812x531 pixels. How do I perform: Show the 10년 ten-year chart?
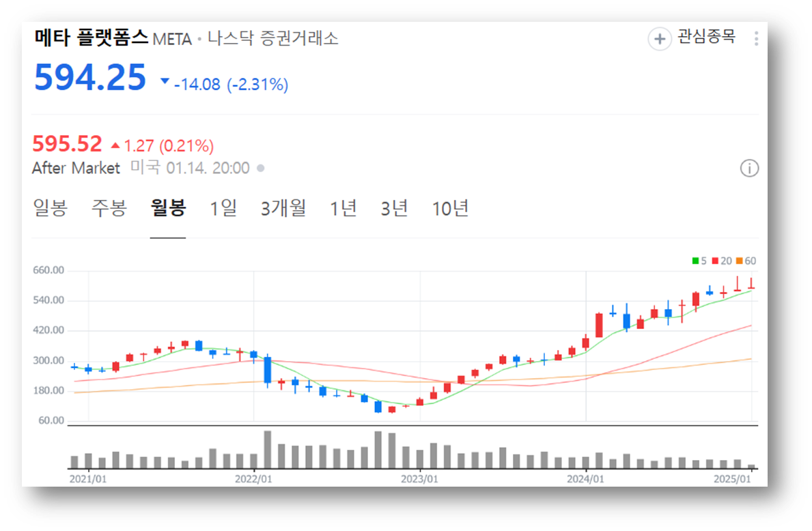(x=451, y=208)
